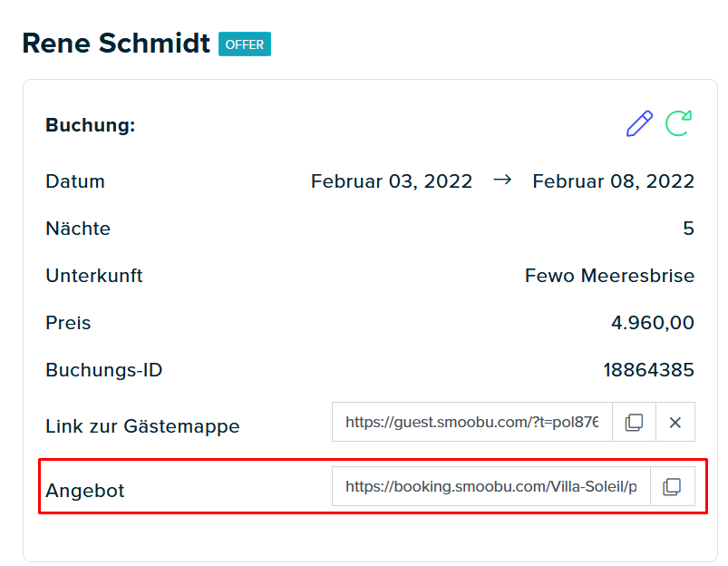Click the departure date Februar 08, 2022

point(614,181)
